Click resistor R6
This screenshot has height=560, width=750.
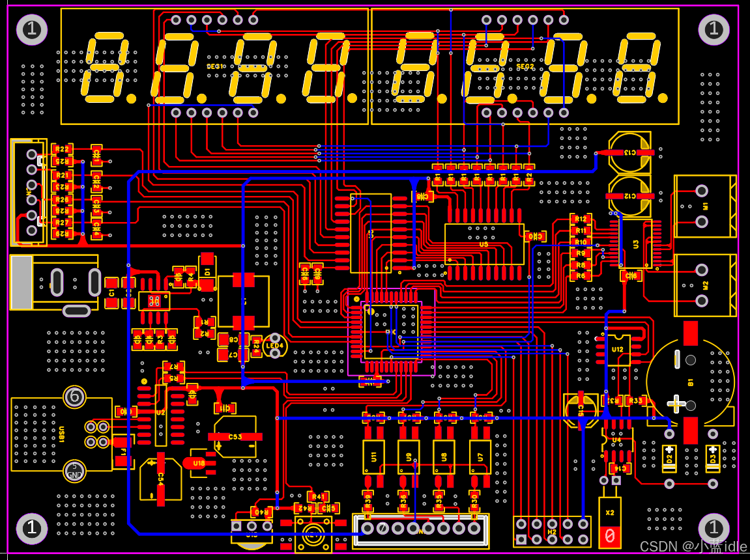581,275
